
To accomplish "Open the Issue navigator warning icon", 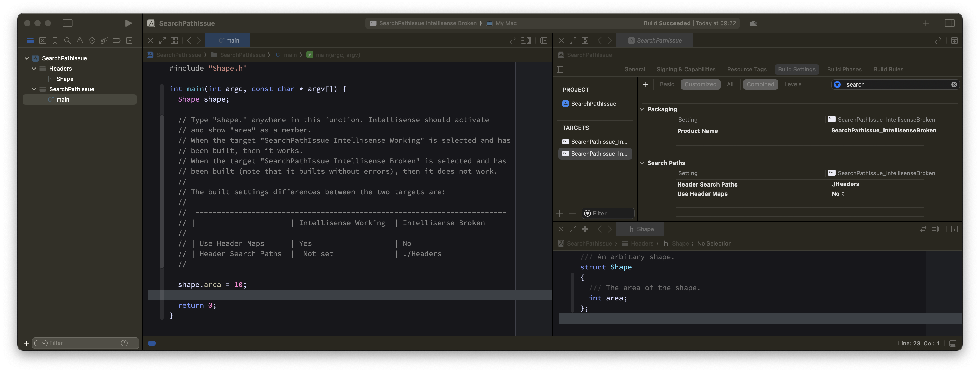I will coord(80,40).
